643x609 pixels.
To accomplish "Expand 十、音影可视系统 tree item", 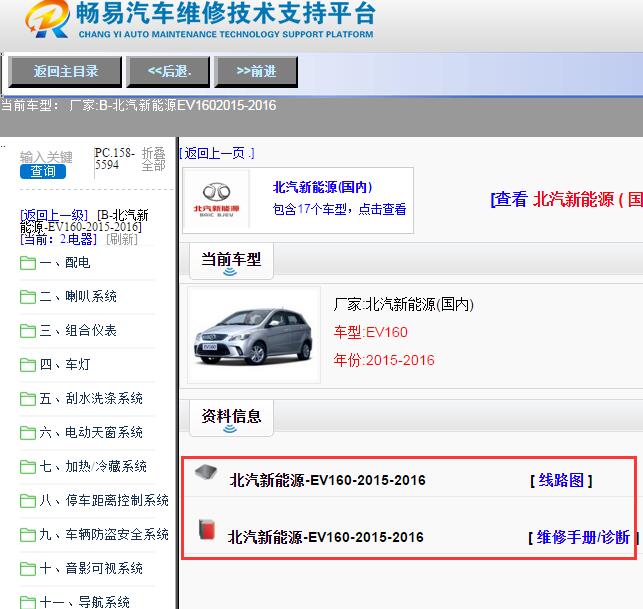I will [x=91, y=569].
